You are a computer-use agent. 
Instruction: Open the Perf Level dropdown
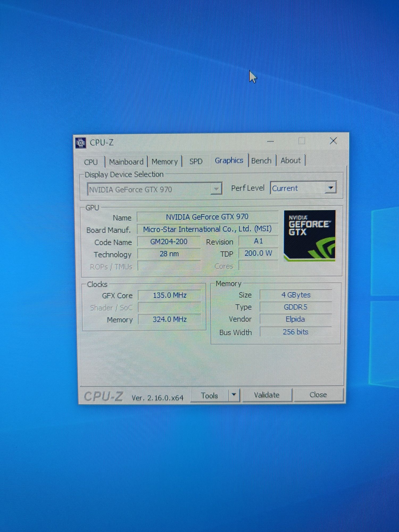coord(303,188)
